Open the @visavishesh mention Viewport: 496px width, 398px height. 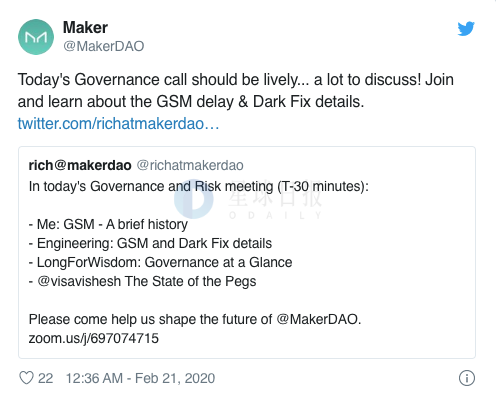click(x=79, y=281)
